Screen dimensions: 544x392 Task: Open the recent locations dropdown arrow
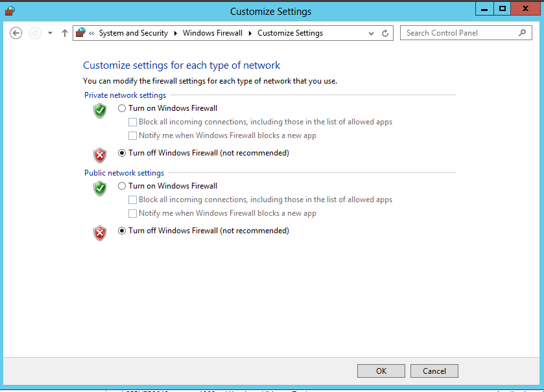point(51,33)
